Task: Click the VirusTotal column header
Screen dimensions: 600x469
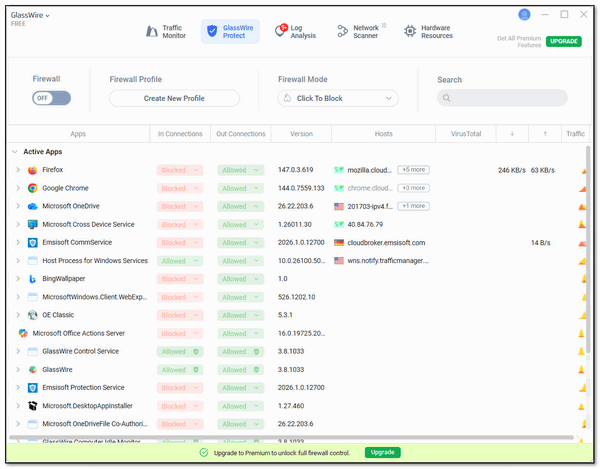Action: [466, 134]
